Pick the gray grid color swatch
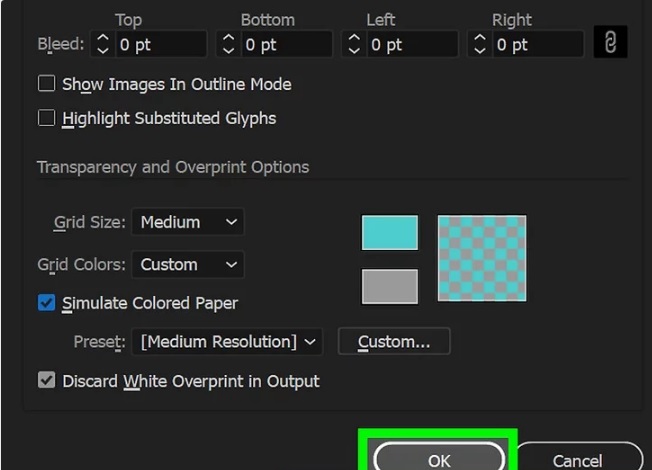The image size is (652, 470). [390, 286]
